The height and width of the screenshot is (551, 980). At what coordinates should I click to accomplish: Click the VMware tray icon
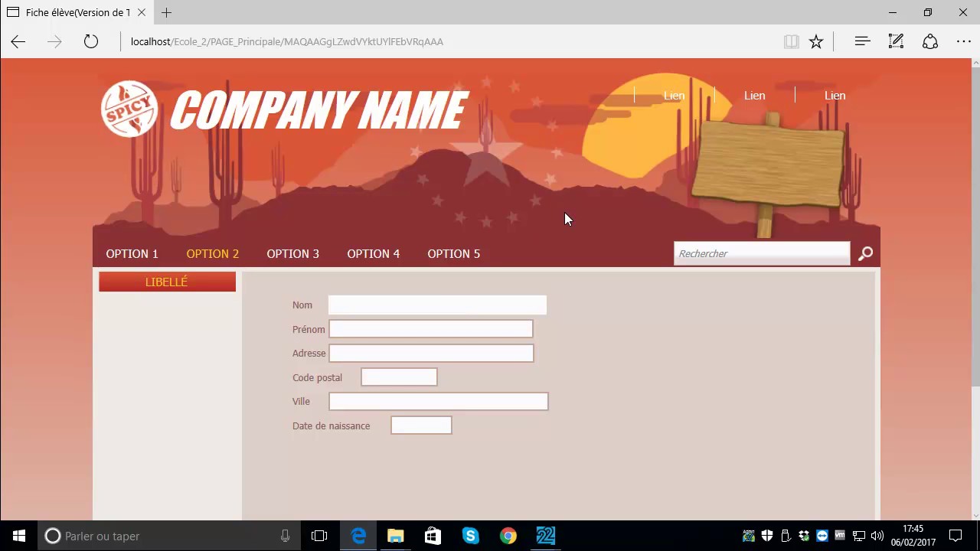pos(841,536)
